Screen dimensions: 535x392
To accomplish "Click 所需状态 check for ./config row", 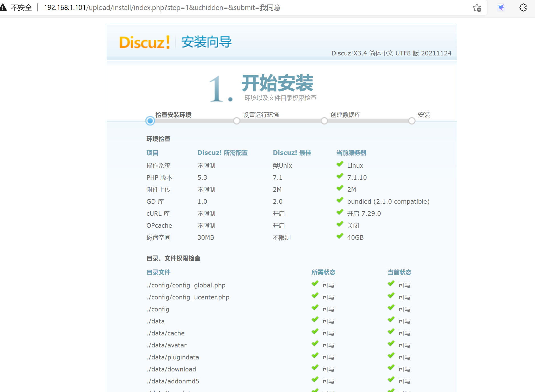I will 315,308.
